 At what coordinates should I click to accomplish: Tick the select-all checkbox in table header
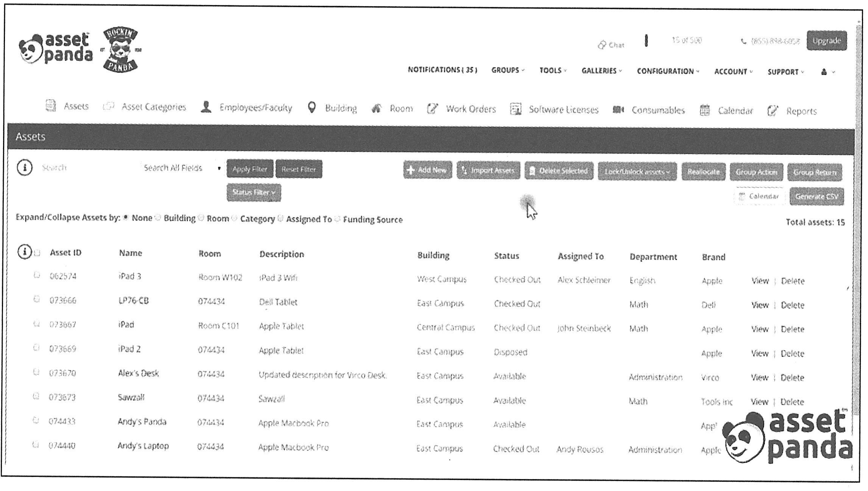pos(37,253)
